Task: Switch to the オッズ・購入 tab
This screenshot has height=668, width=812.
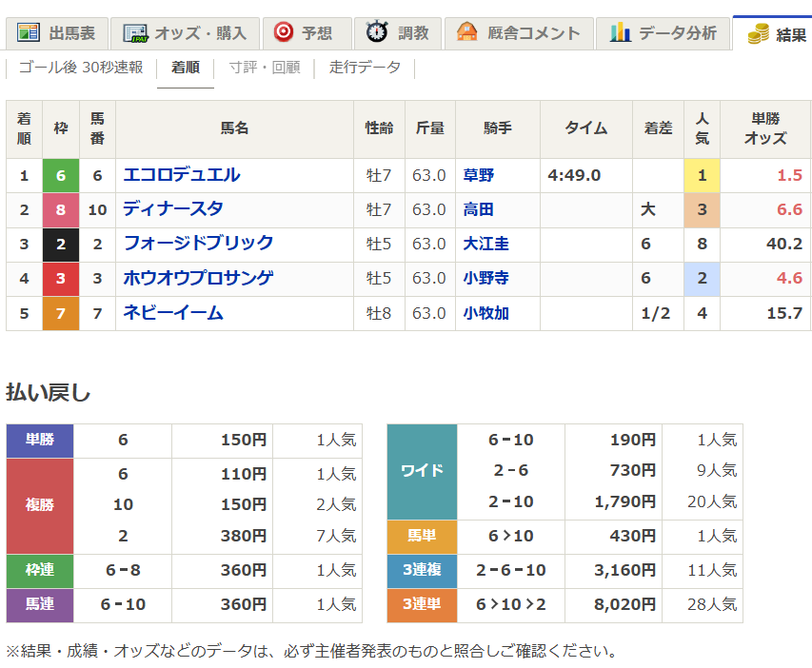Action: tap(185, 33)
